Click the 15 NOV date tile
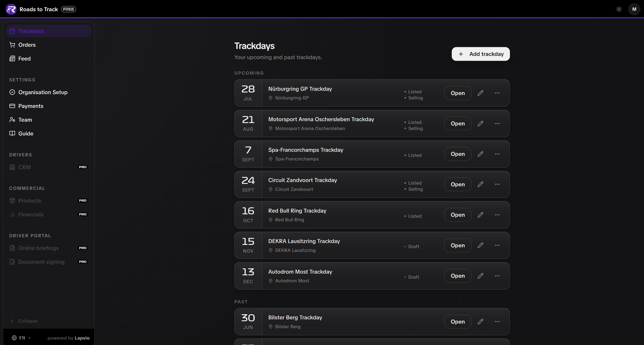644x345 pixels. pos(248,245)
